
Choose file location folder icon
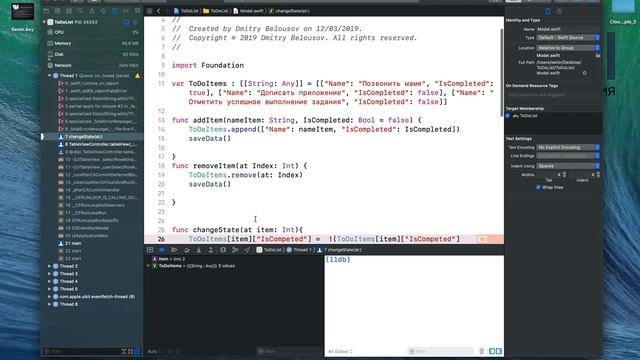pyautogui.click(x=598, y=56)
